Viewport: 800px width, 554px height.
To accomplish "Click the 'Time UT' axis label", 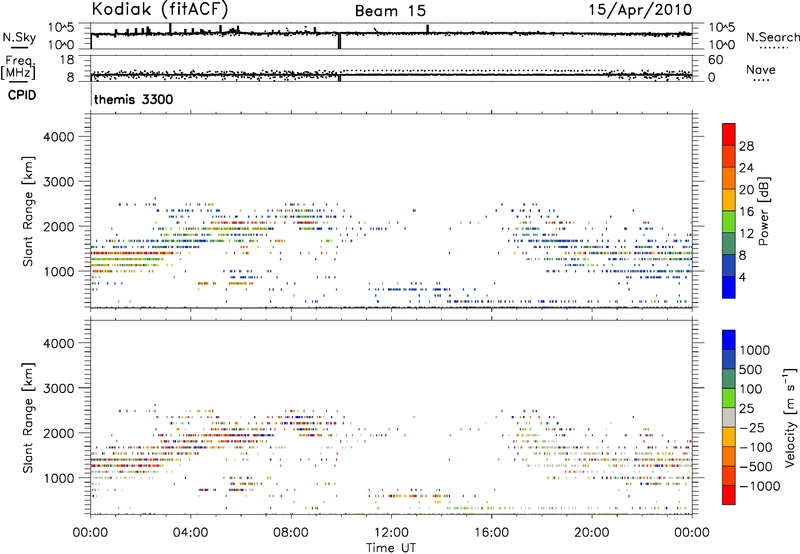I will pos(391,548).
